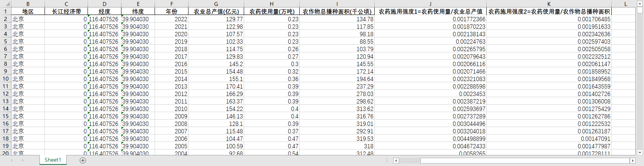Click vertical scrollbar up arrow

click(640, 3)
